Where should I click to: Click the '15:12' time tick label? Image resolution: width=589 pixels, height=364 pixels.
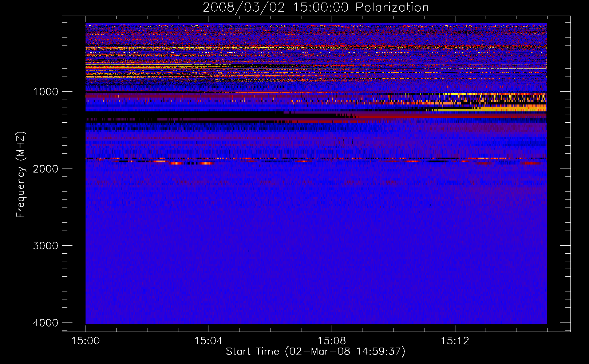coord(455,341)
